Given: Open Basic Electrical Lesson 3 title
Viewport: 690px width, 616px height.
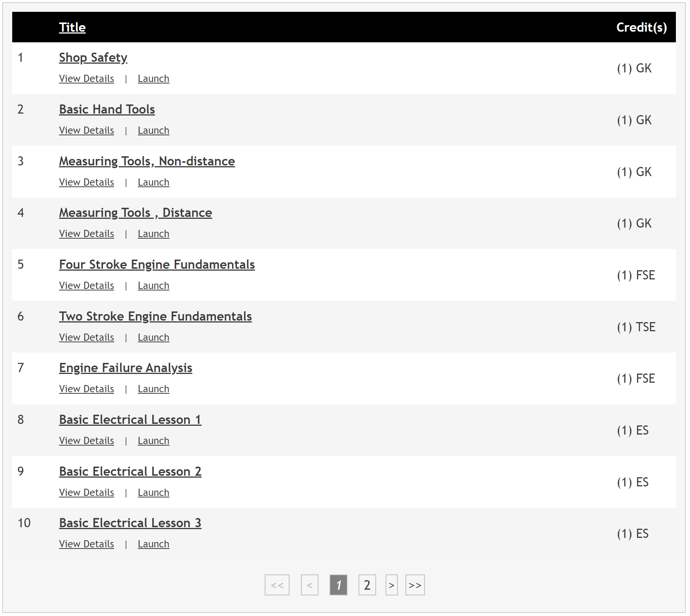Looking at the screenshot, I should pyautogui.click(x=130, y=523).
